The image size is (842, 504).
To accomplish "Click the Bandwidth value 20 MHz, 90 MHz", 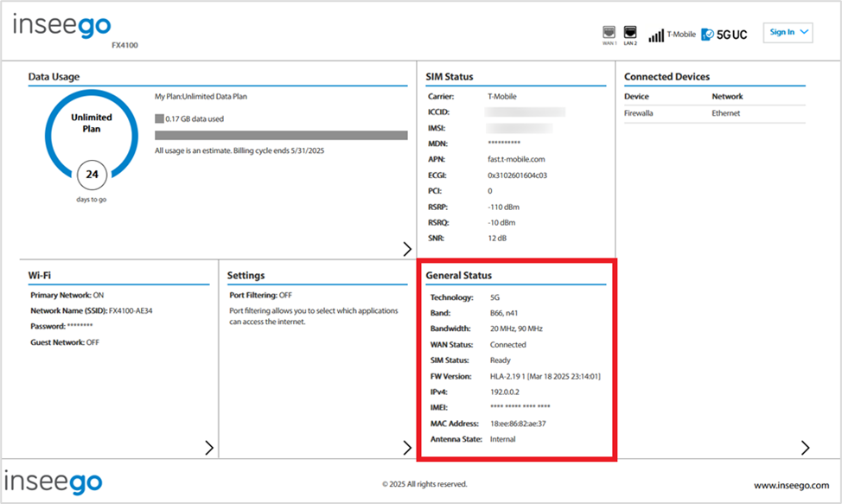I will [x=516, y=329].
